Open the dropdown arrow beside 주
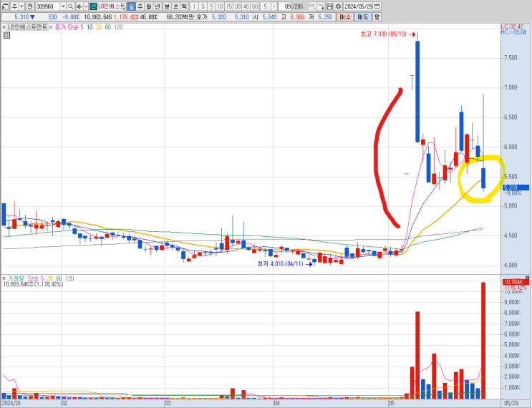Viewport: 532px width, 408px height. click(x=21, y=6)
